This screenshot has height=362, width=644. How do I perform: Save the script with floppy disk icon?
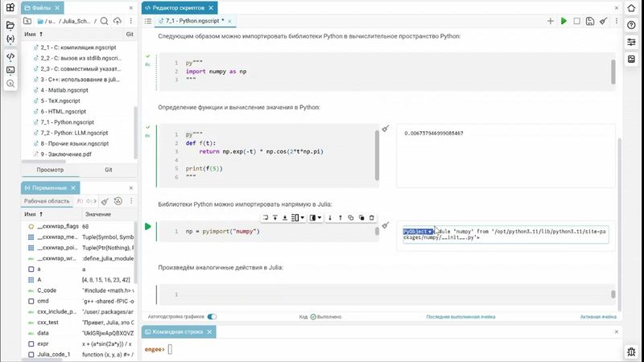pyautogui.click(x=590, y=21)
